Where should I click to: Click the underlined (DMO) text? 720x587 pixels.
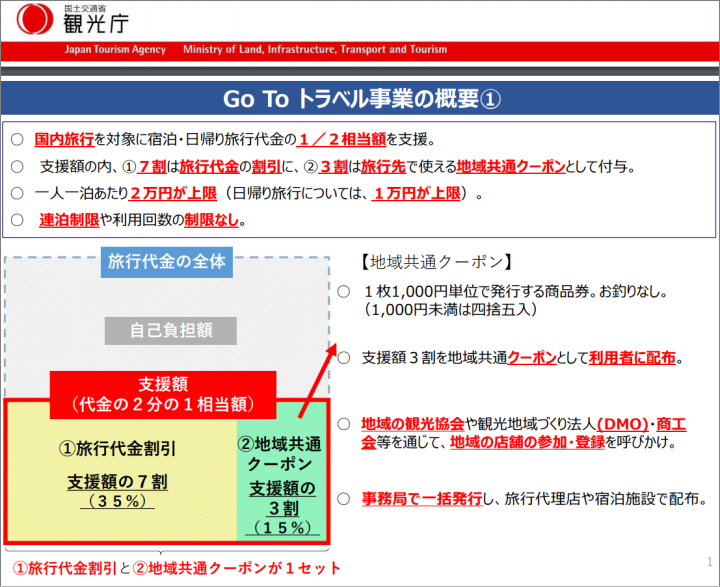click(x=621, y=424)
